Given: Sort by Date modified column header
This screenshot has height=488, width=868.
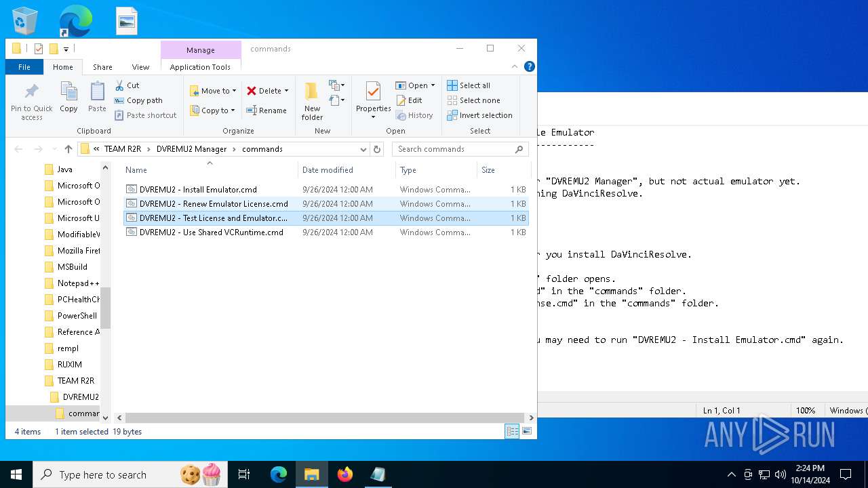Looking at the screenshot, I should pos(347,169).
